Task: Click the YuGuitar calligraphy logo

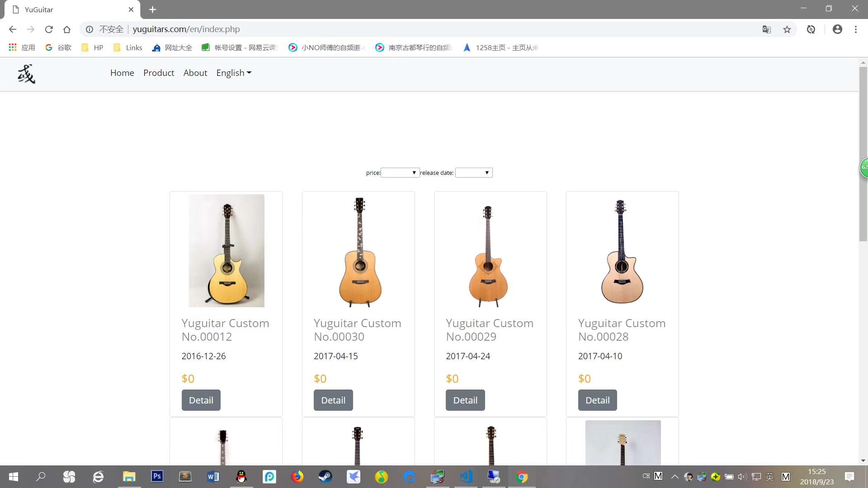Action: coord(26,74)
